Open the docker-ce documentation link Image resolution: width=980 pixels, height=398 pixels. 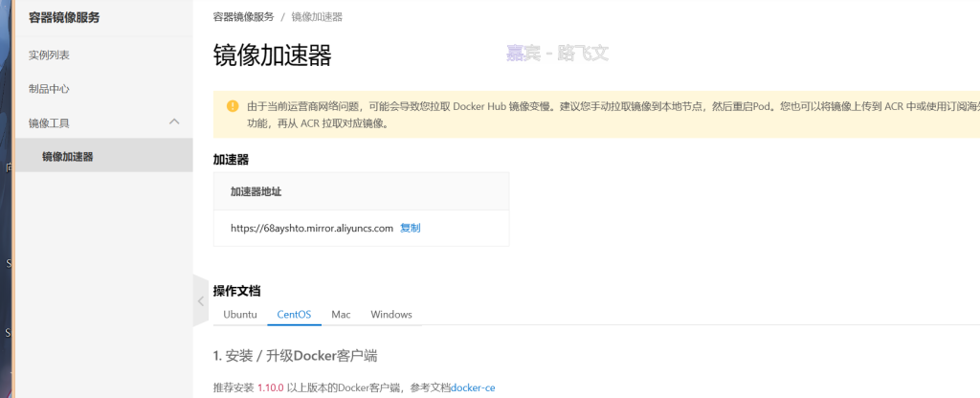473,387
